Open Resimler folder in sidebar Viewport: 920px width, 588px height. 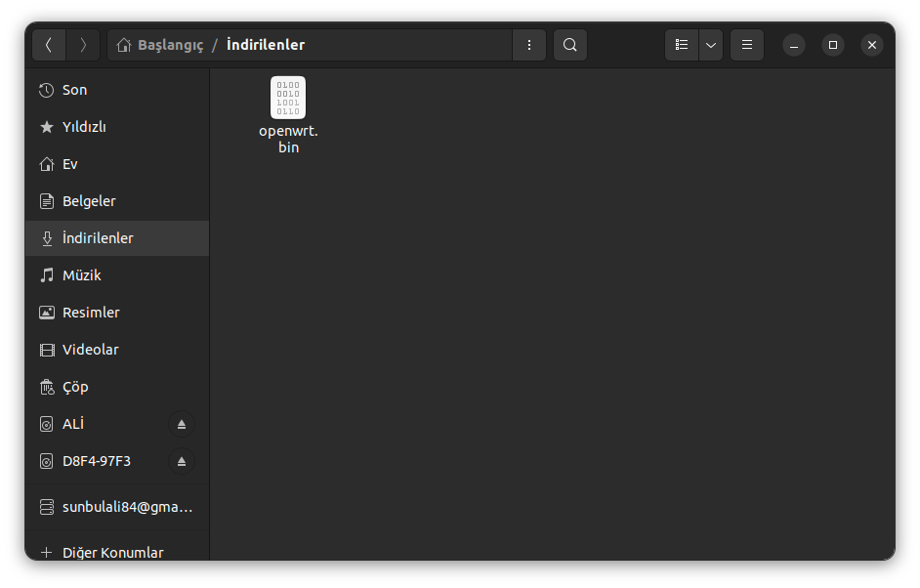117,313
